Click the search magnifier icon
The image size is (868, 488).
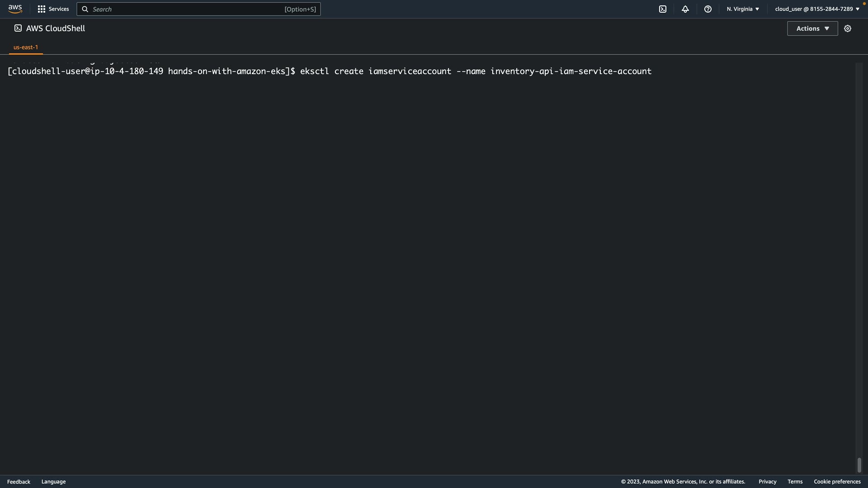pos(85,9)
